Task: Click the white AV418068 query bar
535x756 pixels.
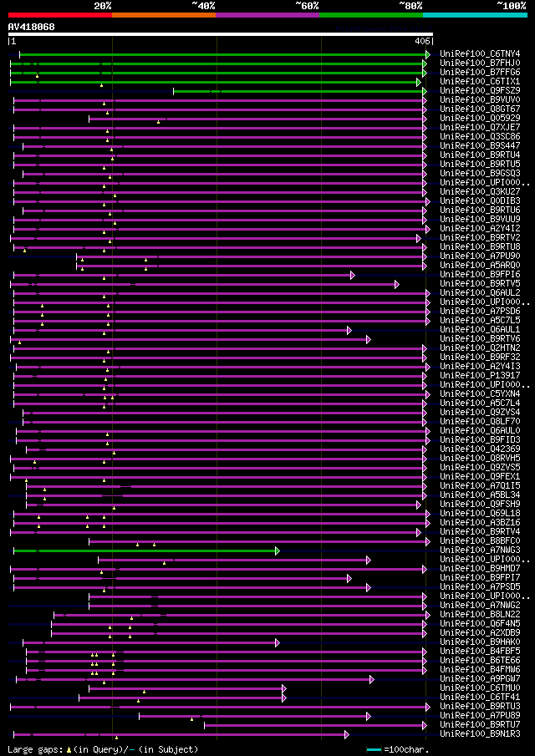Action: [x=221, y=34]
